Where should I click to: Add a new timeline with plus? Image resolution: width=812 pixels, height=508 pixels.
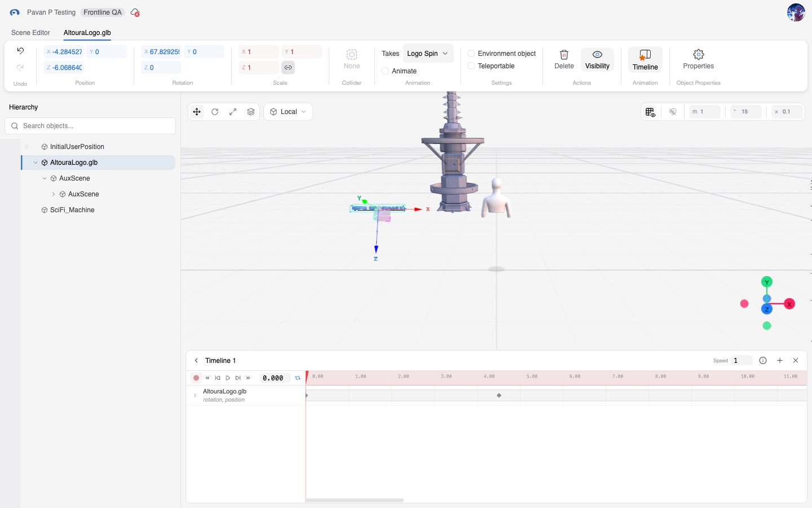pos(780,361)
